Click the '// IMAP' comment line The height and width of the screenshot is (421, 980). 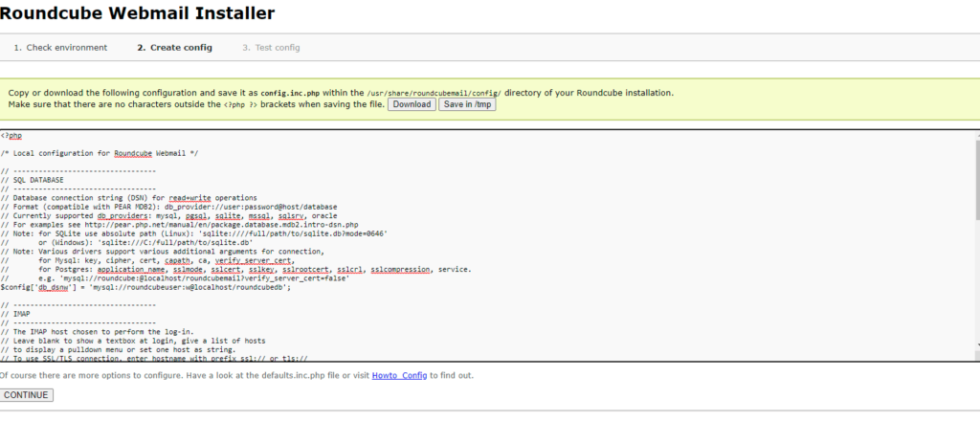[15, 314]
